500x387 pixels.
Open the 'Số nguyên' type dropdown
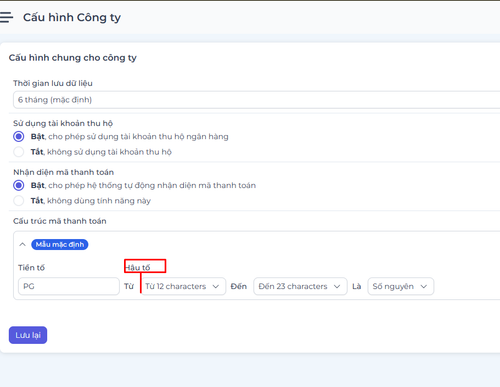click(x=401, y=286)
